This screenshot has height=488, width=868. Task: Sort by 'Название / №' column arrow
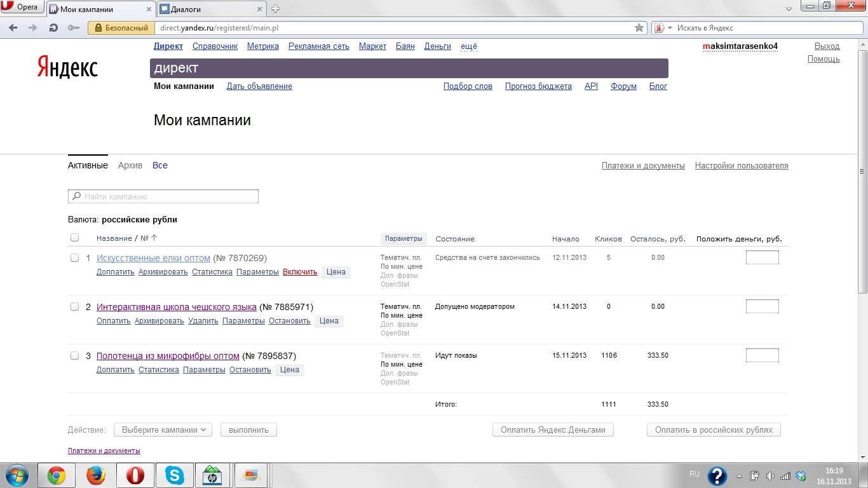pos(154,238)
